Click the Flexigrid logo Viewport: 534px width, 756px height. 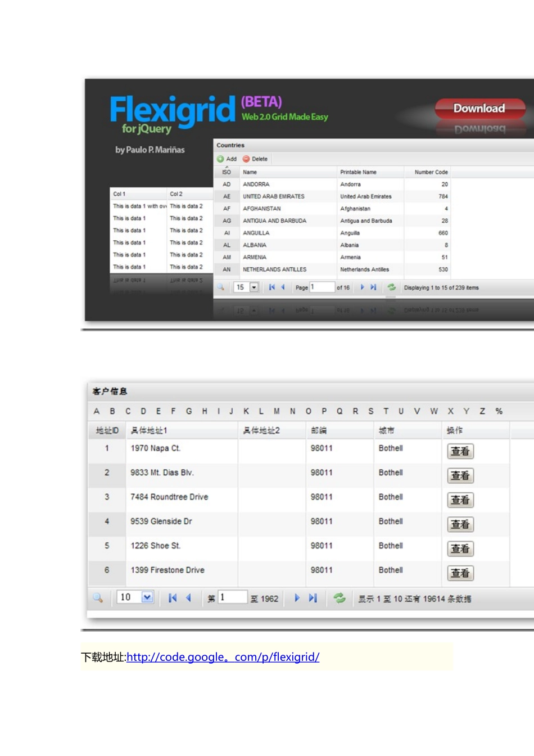(172, 113)
